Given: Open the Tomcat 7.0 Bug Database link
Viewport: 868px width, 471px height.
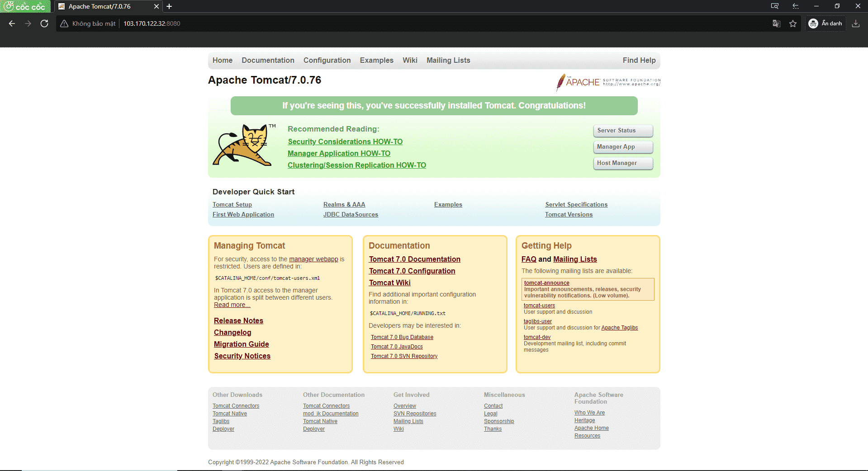Looking at the screenshot, I should tap(402, 337).
